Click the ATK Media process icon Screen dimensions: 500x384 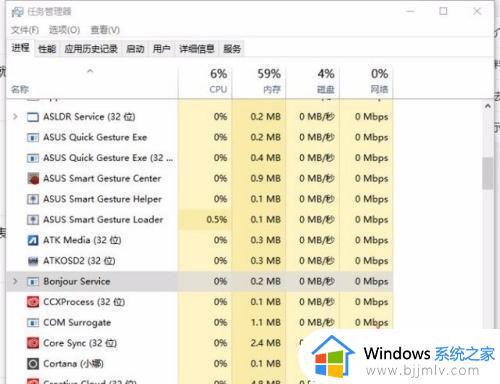[x=33, y=240]
